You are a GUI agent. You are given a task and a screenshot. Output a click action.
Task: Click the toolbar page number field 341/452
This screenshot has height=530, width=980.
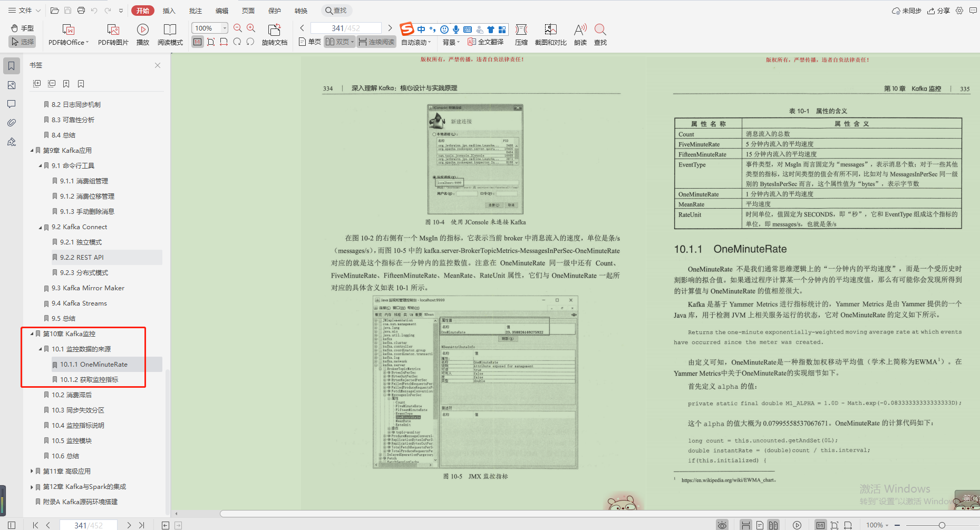tap(346, 28)
